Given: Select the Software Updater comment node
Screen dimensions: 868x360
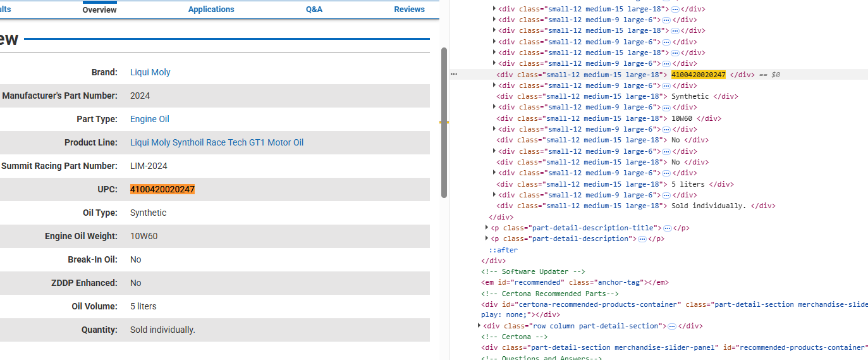Looking at the screenshot, I should [533, 271].
